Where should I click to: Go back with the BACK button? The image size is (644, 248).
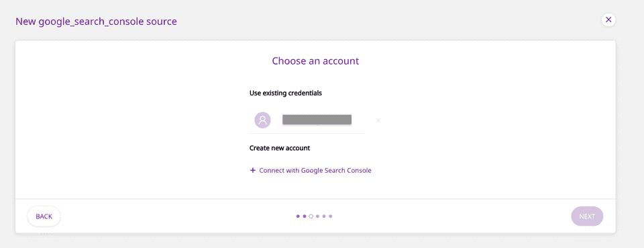point(44,216)
